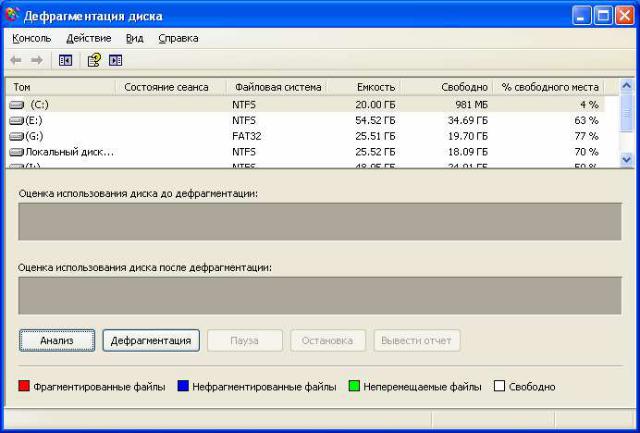Click the 77 % free percentage cell
The image size is (640, 433).
pos(586,136)
